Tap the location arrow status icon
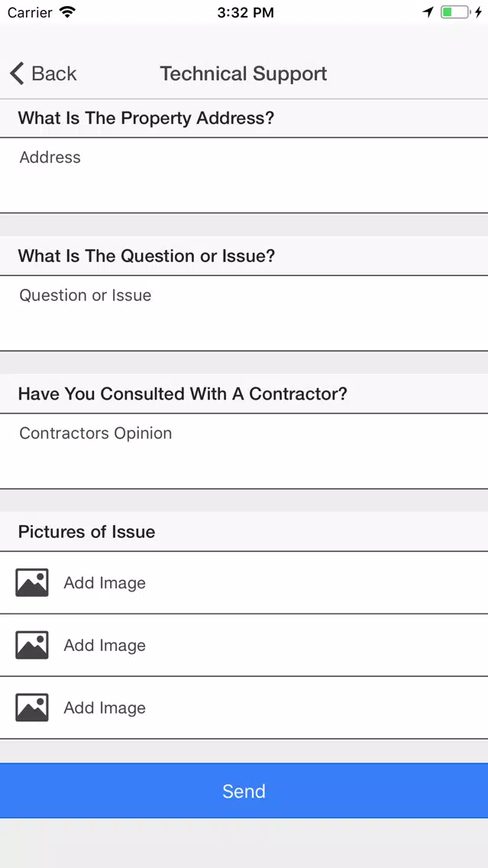This screenshot has height=868, width=488. (428, 12)
